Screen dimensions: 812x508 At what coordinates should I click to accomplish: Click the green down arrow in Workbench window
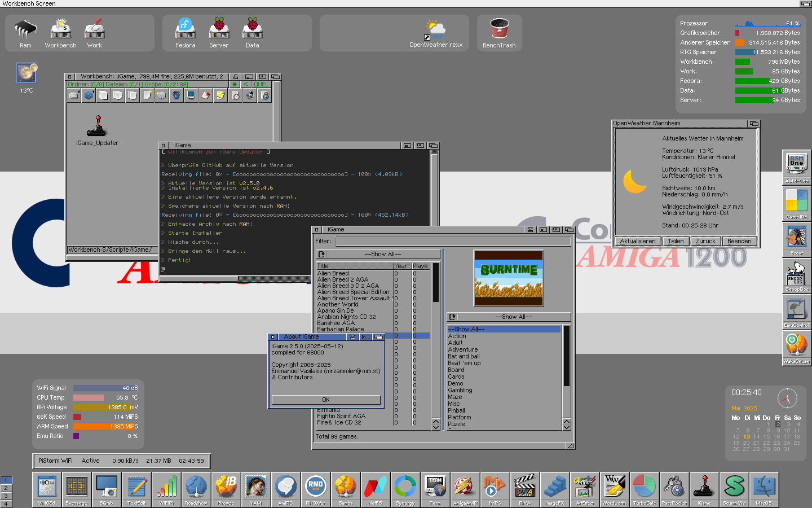point(235,85)
